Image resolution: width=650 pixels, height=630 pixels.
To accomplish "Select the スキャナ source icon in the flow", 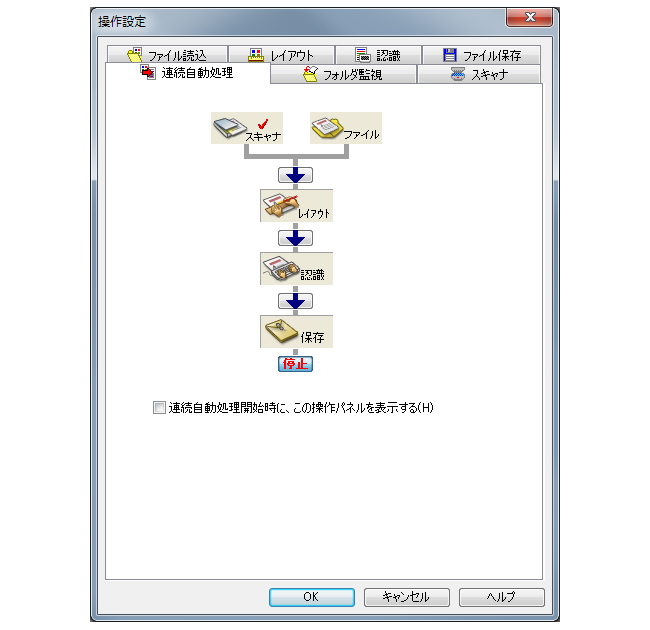I will [x=247, y=128].
